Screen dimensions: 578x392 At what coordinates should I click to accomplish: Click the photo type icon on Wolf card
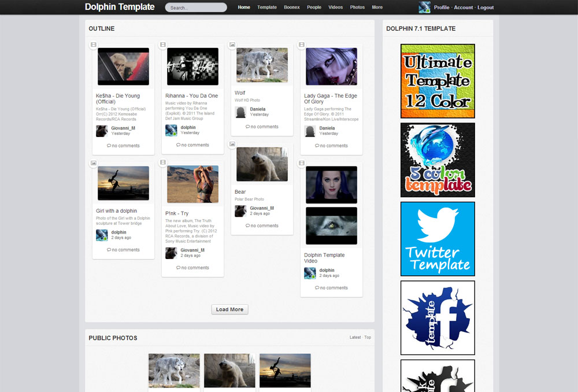[232, 45]
